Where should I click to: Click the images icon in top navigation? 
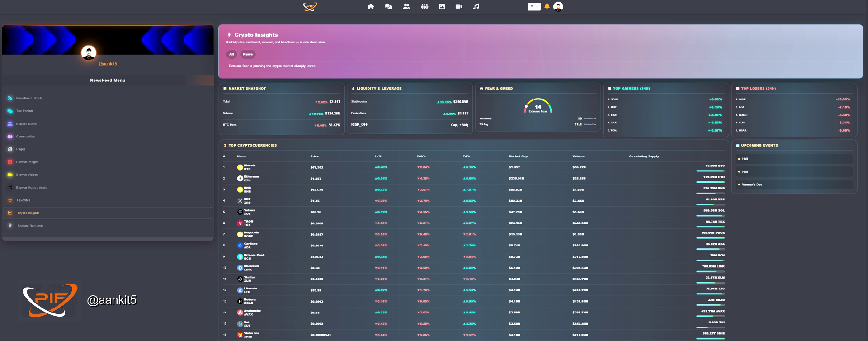point(442,7)
